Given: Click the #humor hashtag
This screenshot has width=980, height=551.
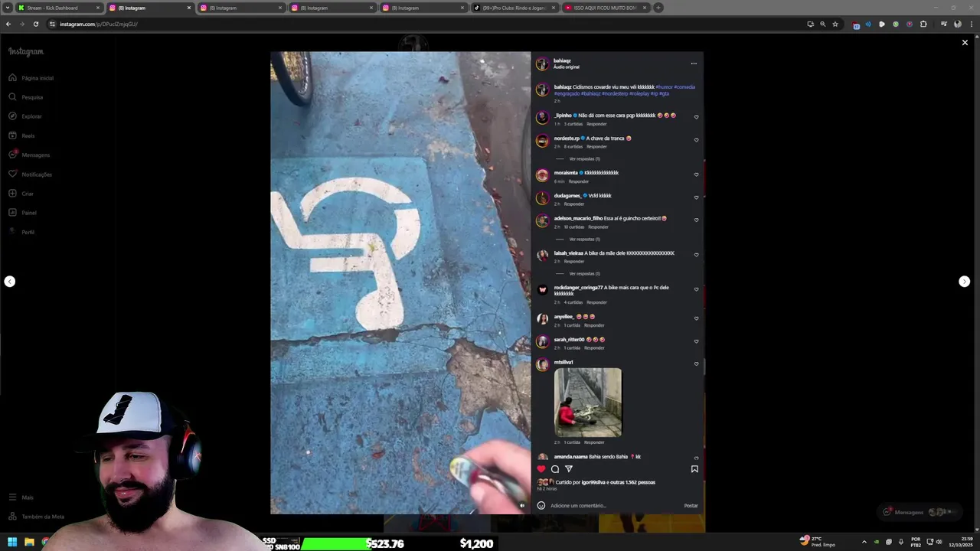Looking at the screenshot, I should coord(664,87).
